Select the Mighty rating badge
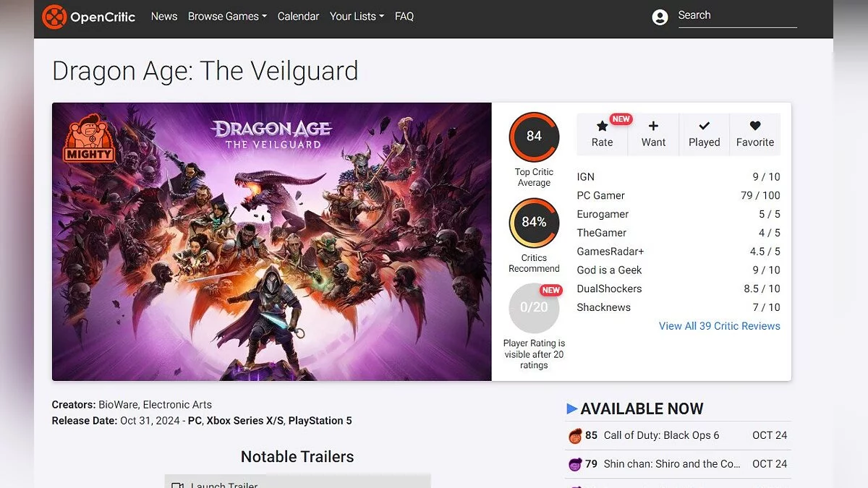 89,140
